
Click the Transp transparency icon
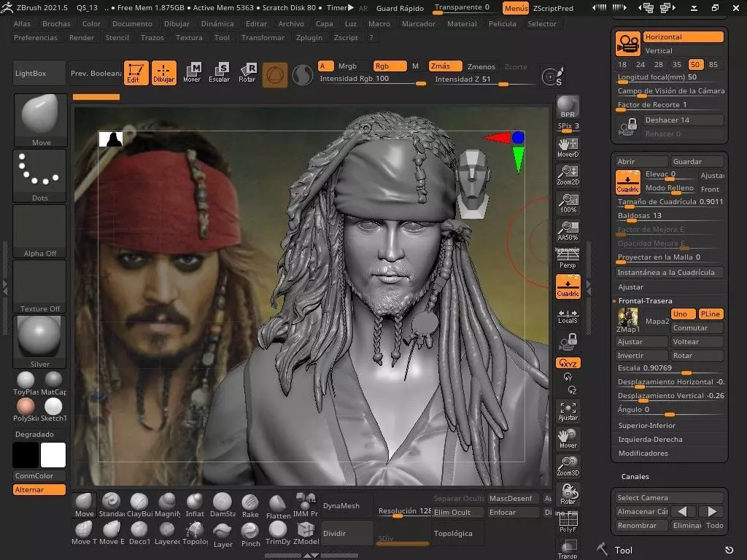click(x=568, y=550)
